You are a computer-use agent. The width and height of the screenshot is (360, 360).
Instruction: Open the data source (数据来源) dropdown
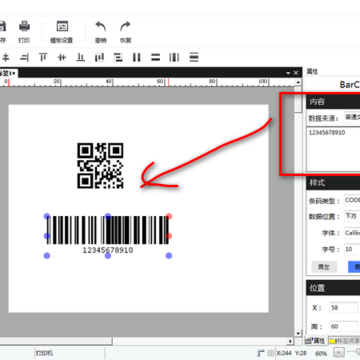click(352, 117)
